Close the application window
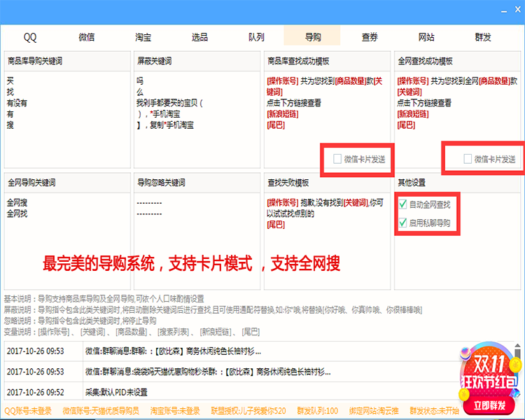 517,9
